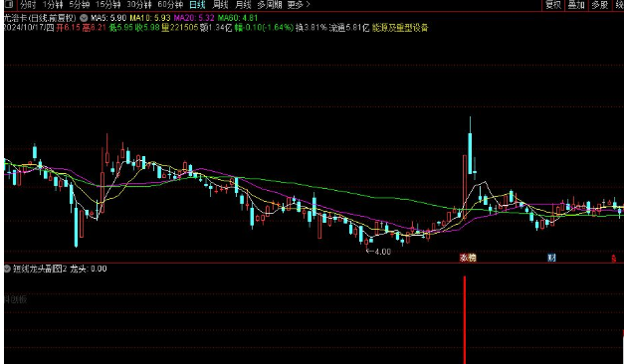This screenshot has height=364, width=624.
Task: Select the 30分钟 period tab
Action: click(x=139, y=5)
